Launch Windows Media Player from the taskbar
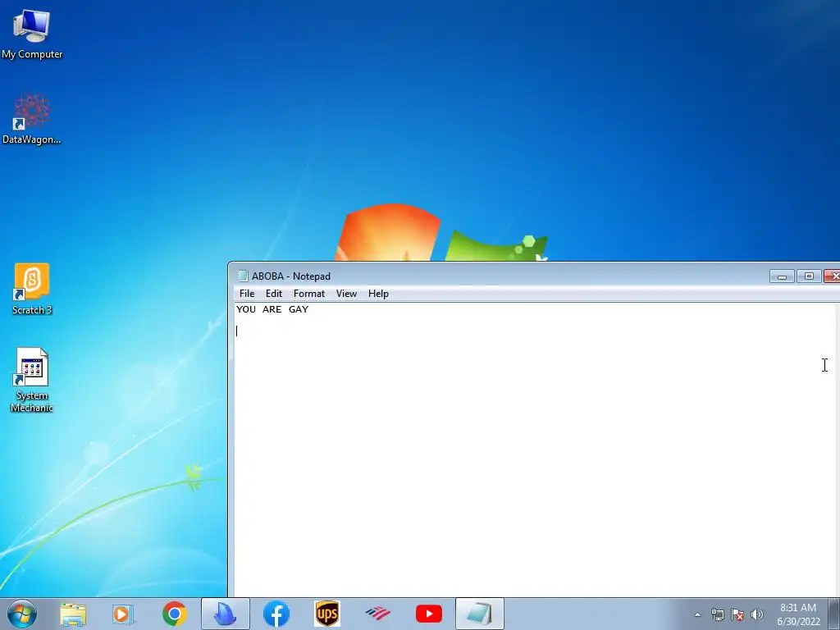The image size is (840, 630). point(123,614)
